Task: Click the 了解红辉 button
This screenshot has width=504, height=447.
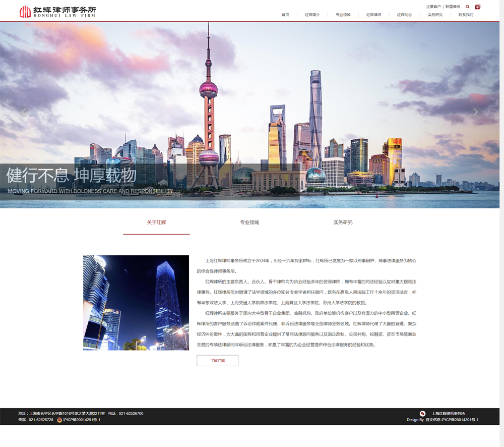Action: (x=217, y=361)
